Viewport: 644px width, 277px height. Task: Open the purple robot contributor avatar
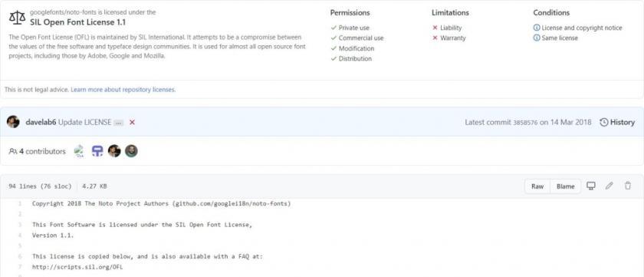97,151
